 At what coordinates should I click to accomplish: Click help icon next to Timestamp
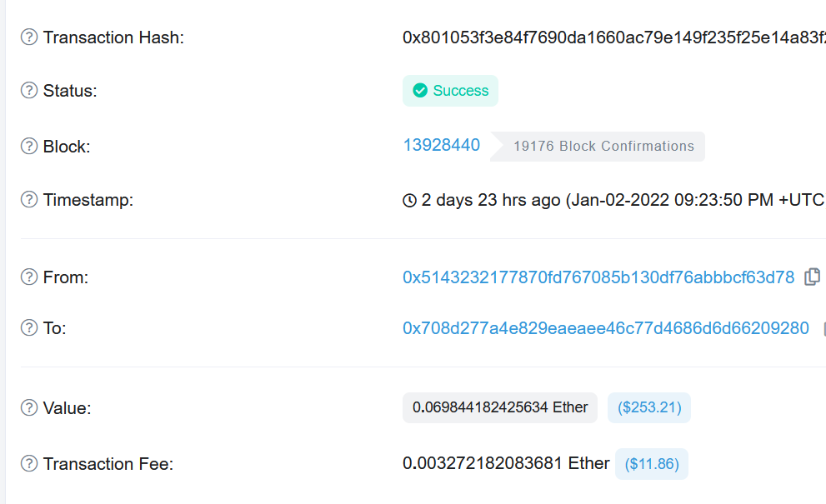click(x=29, y=200)
